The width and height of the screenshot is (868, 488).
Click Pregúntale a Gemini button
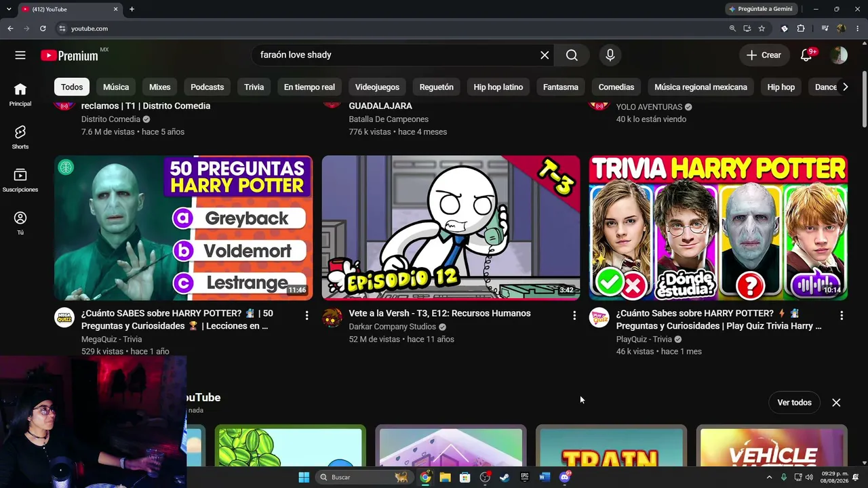[759, 9]
